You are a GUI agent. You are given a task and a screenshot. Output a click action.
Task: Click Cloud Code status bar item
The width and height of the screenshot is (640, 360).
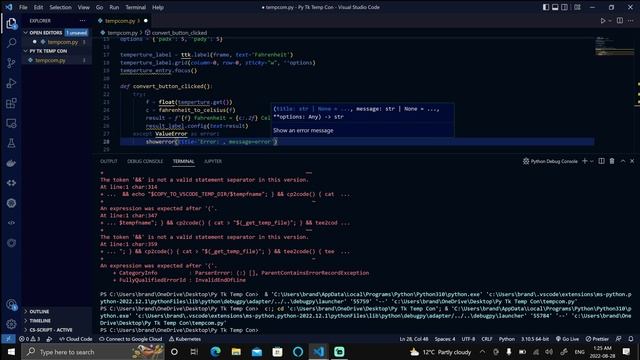pyautogui.click(x=76, y=339)
